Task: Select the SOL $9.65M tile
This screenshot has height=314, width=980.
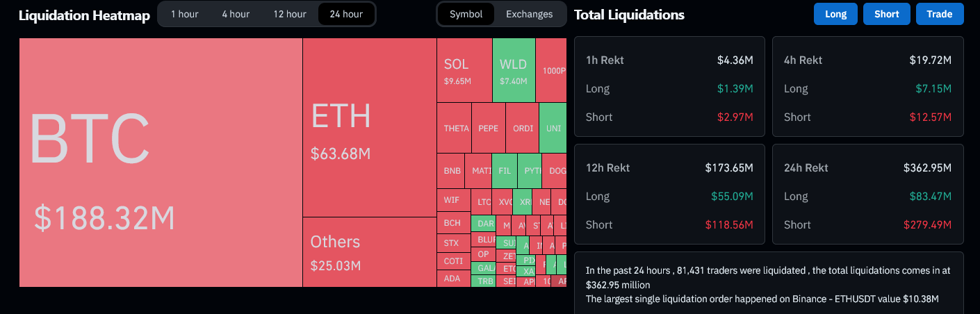Action: point(464,70)
